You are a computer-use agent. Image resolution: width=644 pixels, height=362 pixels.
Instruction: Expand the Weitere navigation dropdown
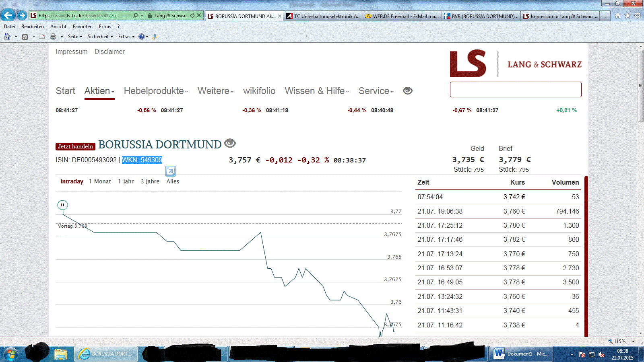click(x=216, y=91)
